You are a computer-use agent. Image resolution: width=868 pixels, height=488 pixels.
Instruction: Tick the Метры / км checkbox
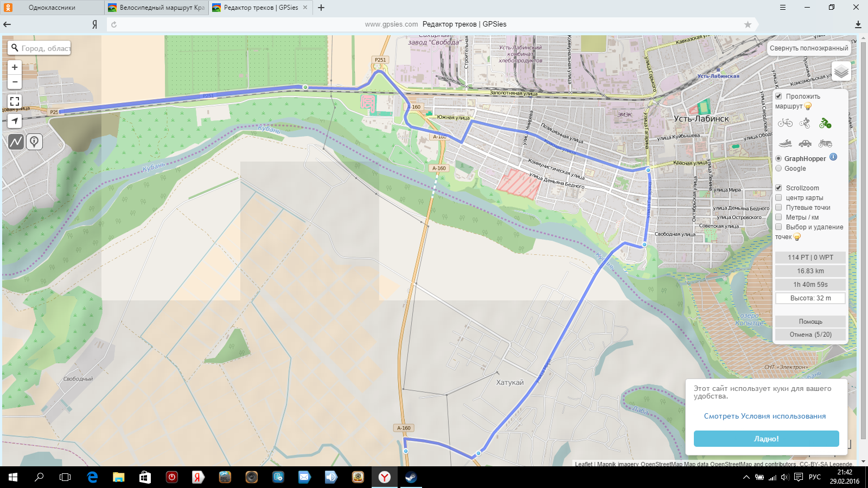click(778, 217)
